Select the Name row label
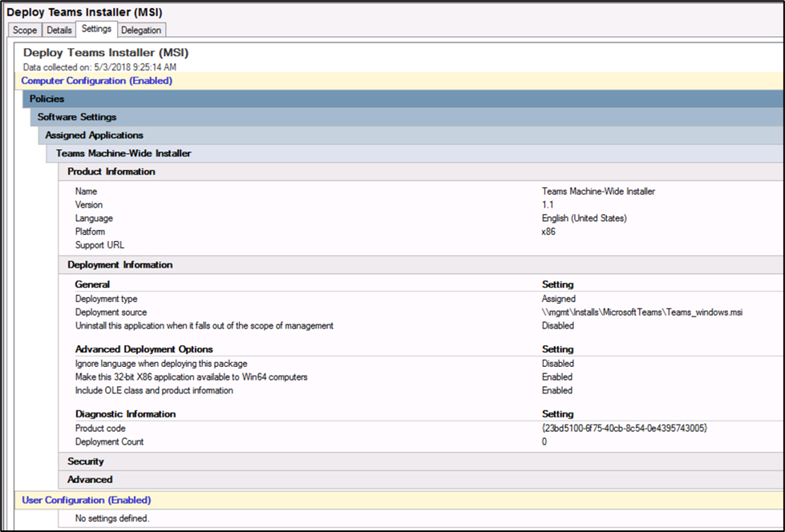 pyautogui.click(x=86, y=191)
